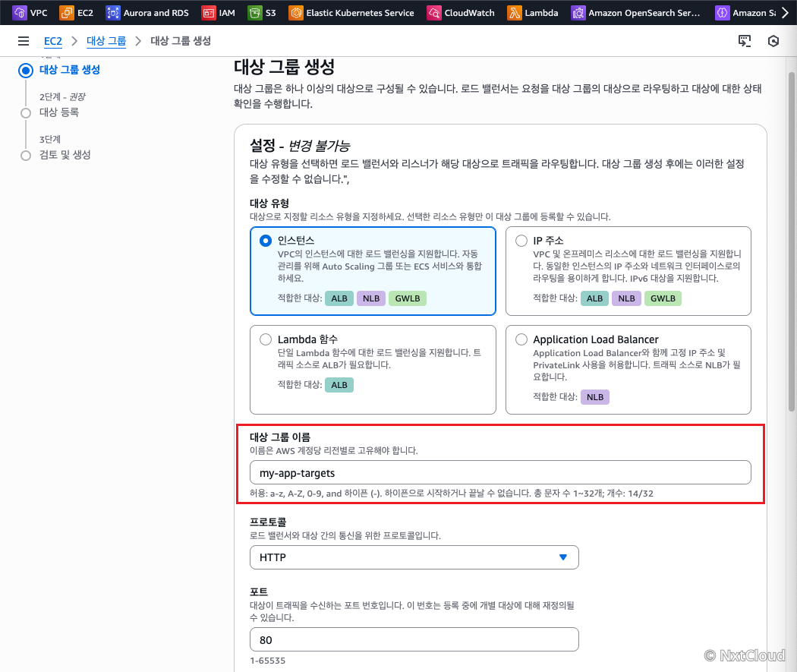Viewport: 797px width, 672px height.
Task: Click the 1-65535 port range hint
Action: click(x=267, y=661)
